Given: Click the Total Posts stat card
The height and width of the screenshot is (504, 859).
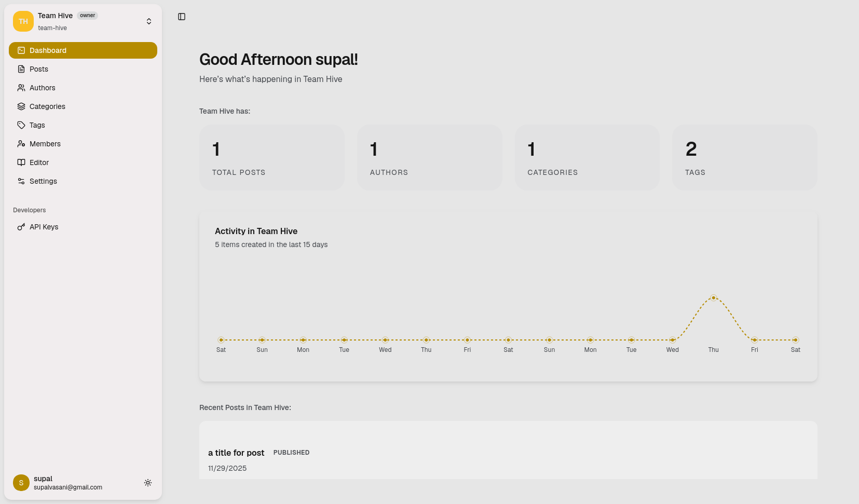Looking at the screenshot, I should coord(271,157).
